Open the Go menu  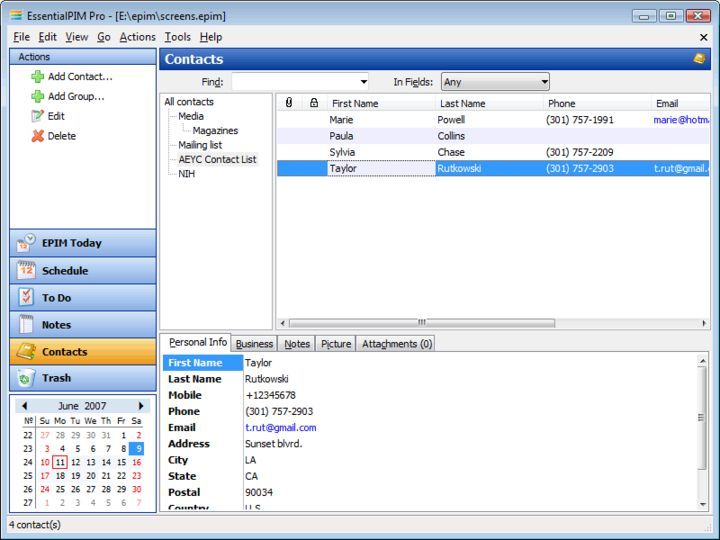(x=104, y=37)
